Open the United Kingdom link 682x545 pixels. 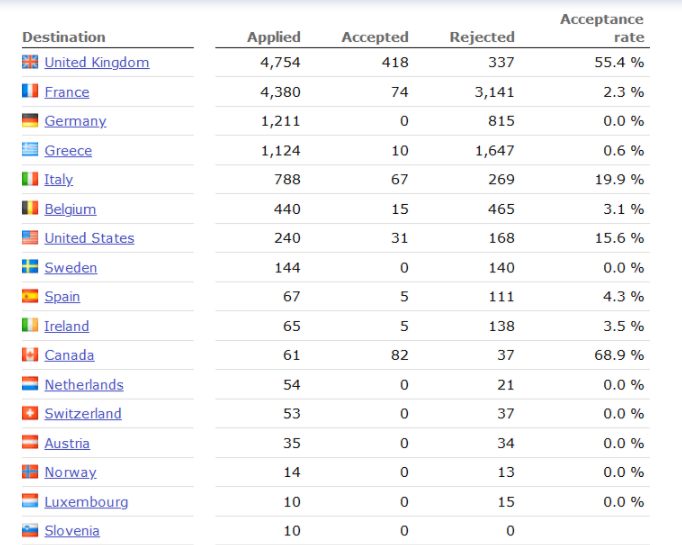[x=97, y=63]
